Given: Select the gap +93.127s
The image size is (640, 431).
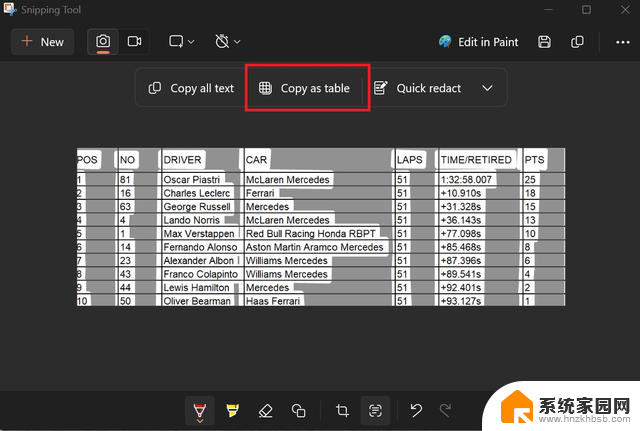Looking at the screenshot, I should tap(461, 301).
